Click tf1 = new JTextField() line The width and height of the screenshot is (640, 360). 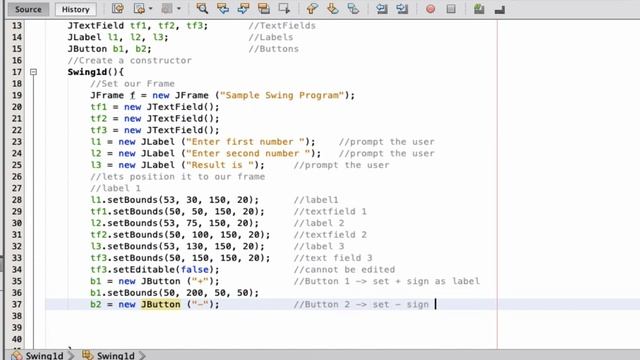coord(155,107)
